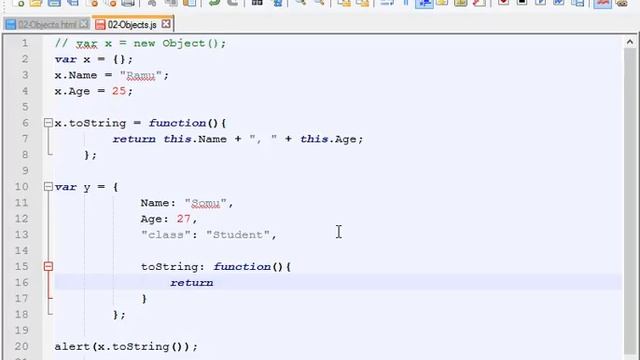Click the number 27 on line 12
Screen dimensions: 640x360
click(x=184, y=219)
